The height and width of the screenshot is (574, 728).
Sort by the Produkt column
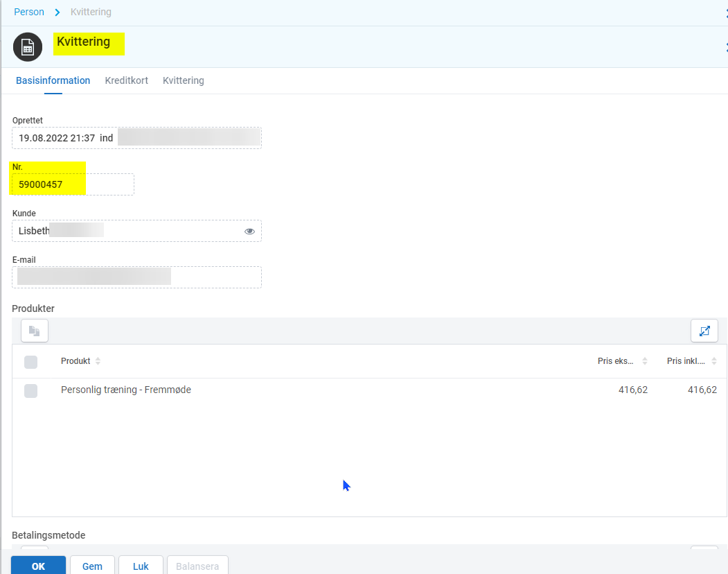tap(80, 361)
